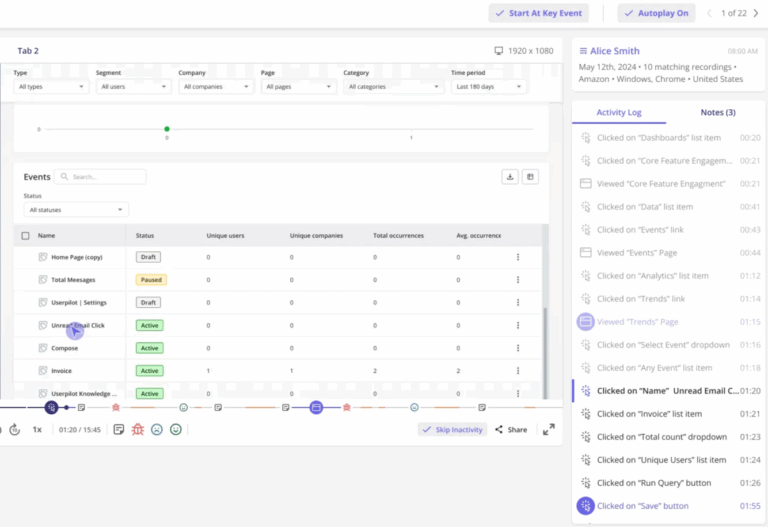This screenshot has width=768, height=527.
Task: Check the select-all checkbox beside Name header
Action: pyautogui.click(x=25, y=236)
